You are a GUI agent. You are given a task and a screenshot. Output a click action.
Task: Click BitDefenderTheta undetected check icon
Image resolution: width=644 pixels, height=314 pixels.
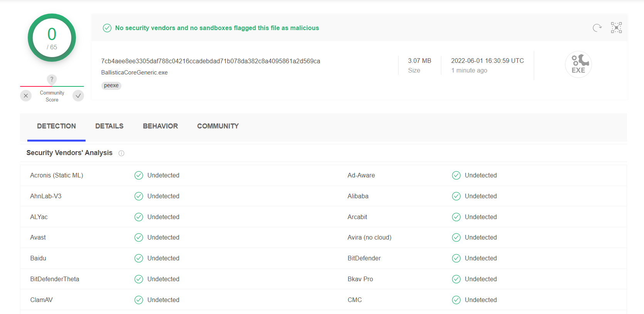coord(139,279)
